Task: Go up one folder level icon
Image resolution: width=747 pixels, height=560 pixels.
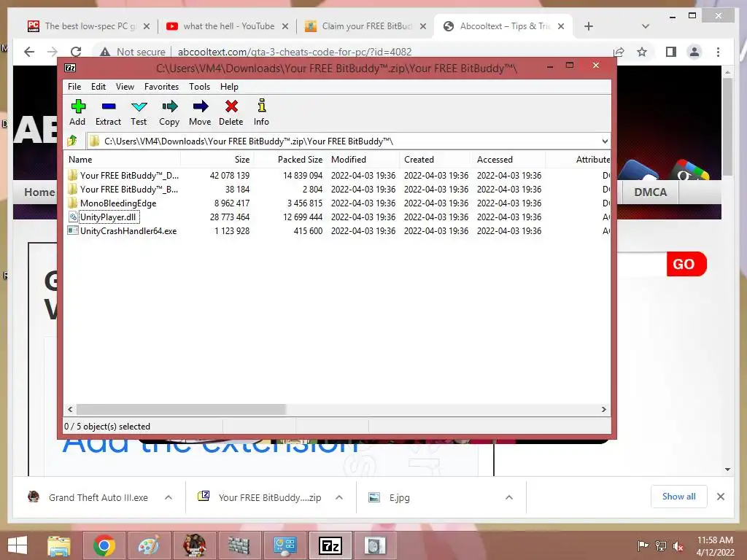Action: [x=72, y=141]
